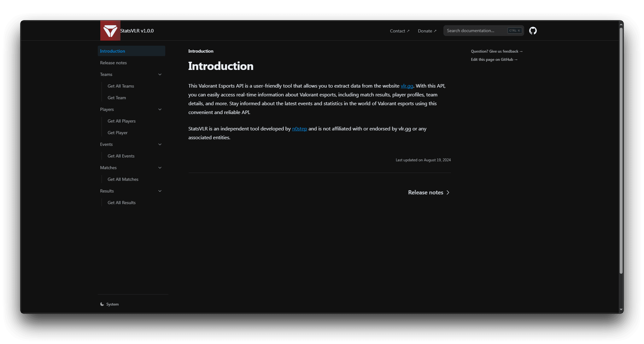Open the GitHub repository icon
644x344 pixels.
[533, 31]
